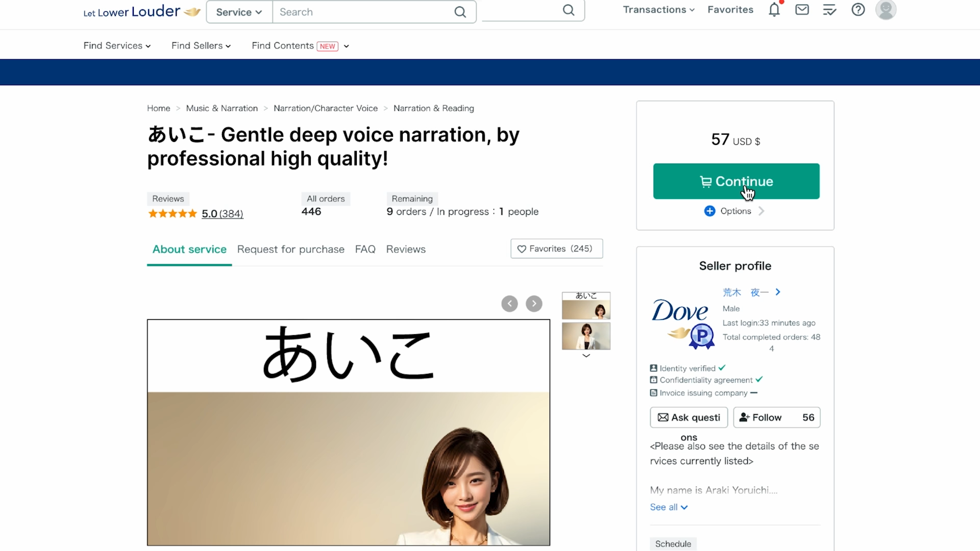This screenshot has width=980, height=551.
Task: Switch to the FAQ tab
Action: coord(365,249)
